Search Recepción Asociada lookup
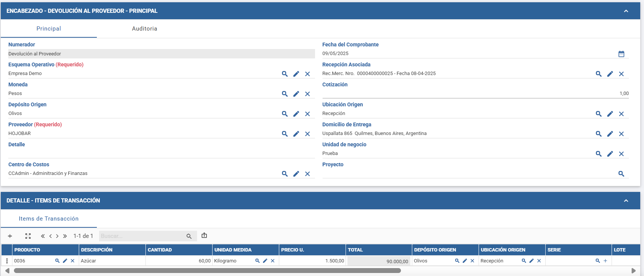Screen dimensions: 644x276 coord(599,74)
